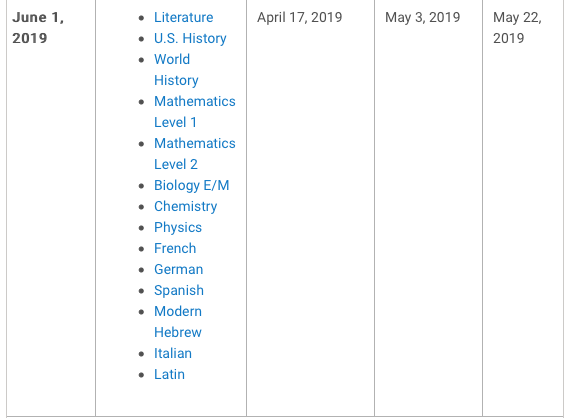Click the Chemistry link

pyautogui.click(x=185, y=206)
